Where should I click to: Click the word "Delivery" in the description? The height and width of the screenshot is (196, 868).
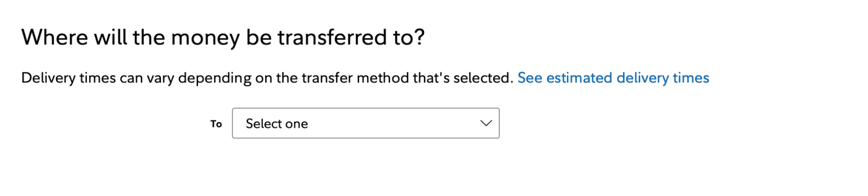point(48,78)
